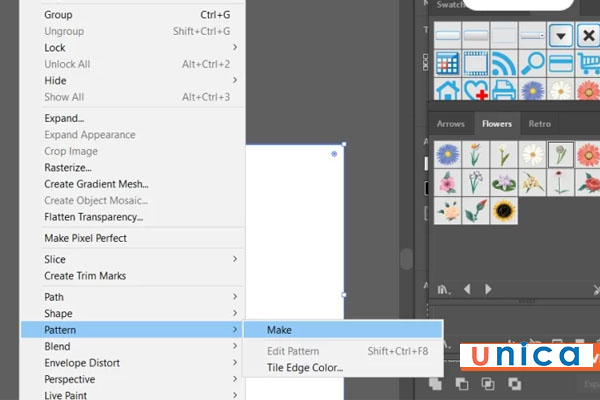Viewport: 600px width, 400px height.
Task: Expand the Path submenu
Action: coord(54,297)
